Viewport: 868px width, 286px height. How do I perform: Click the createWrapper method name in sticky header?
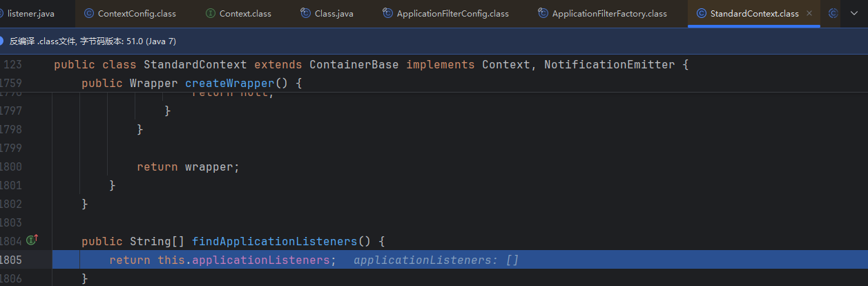pyautogui.click(x=229, y=84)
